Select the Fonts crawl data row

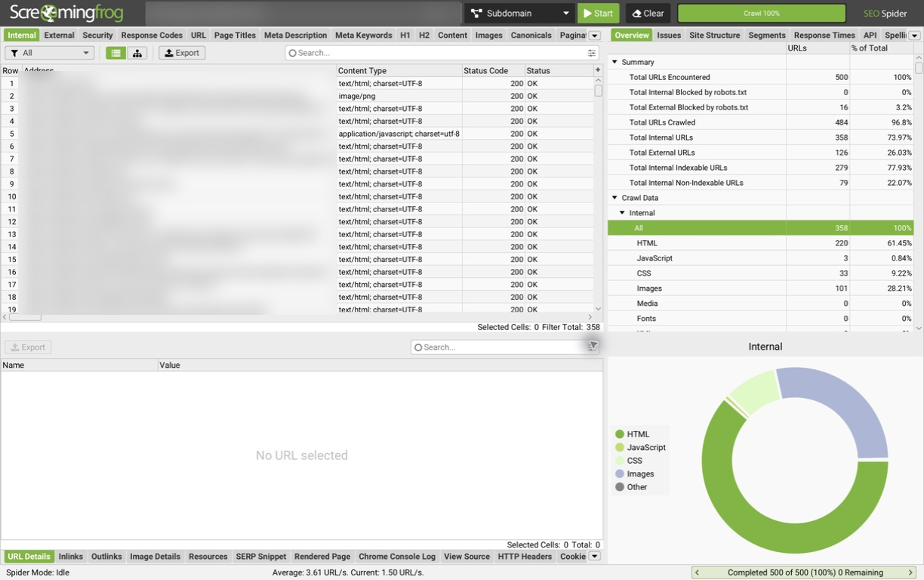[760, 319]
